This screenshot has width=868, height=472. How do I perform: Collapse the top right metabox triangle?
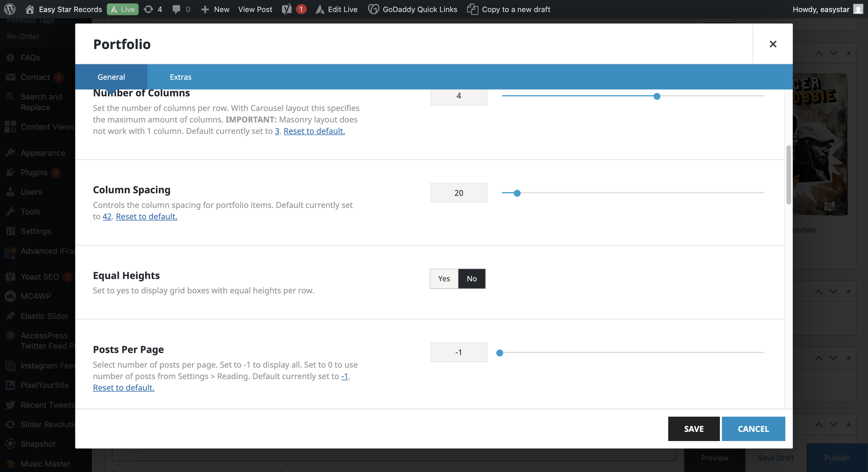tap(848, 53)
